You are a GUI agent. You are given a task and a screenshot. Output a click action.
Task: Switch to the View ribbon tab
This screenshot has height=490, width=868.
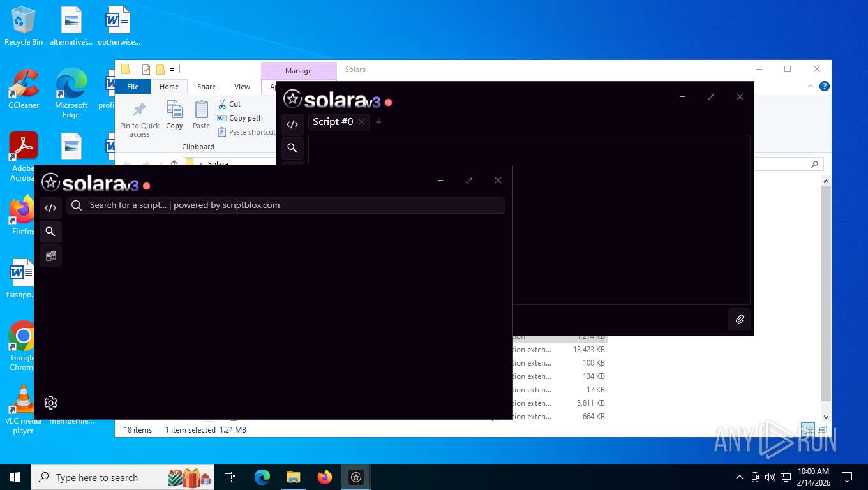click(242, 87)
